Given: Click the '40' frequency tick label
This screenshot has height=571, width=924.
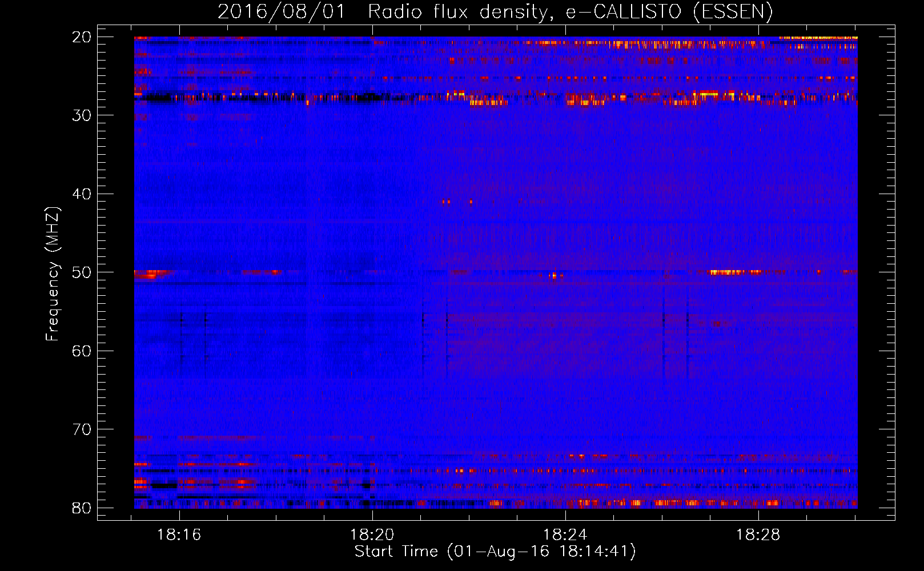Looking at the screenshot, I should click(82, 194).
